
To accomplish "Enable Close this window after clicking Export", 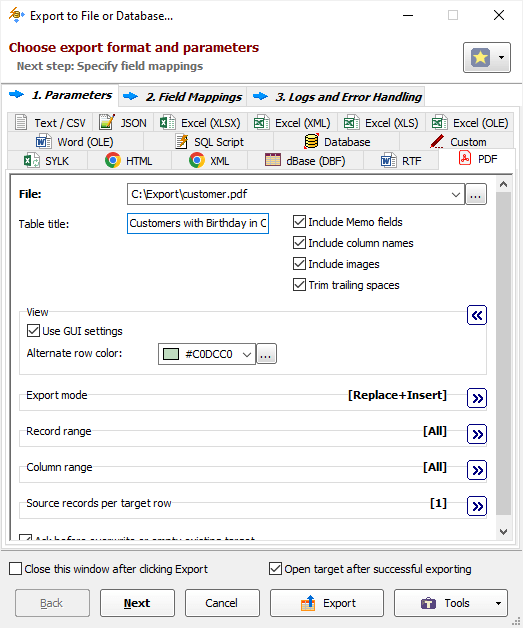I will 15,569.
